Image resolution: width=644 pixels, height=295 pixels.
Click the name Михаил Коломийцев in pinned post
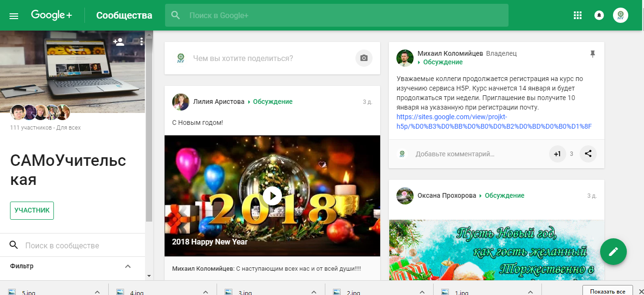coord(450,53)
